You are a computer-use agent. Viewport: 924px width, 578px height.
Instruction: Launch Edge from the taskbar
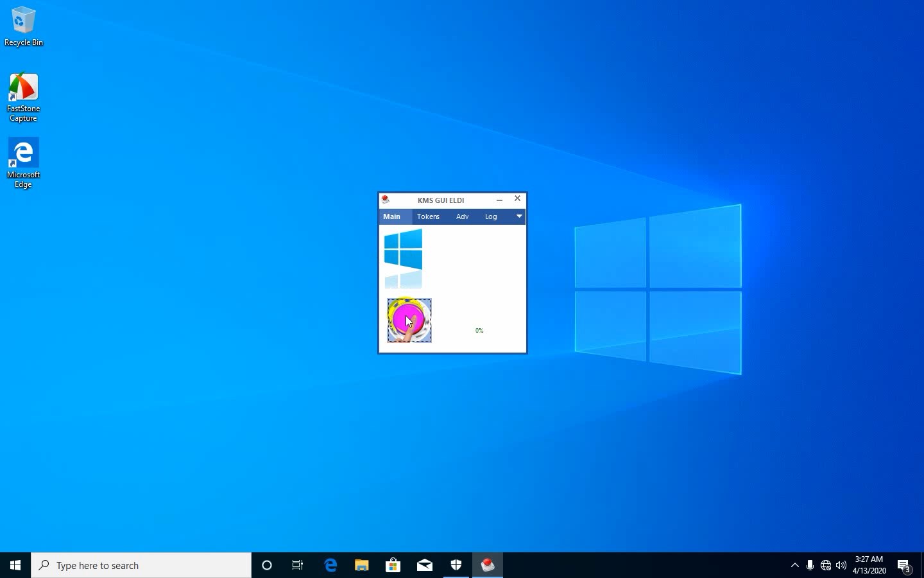click(x=330, y=565)
